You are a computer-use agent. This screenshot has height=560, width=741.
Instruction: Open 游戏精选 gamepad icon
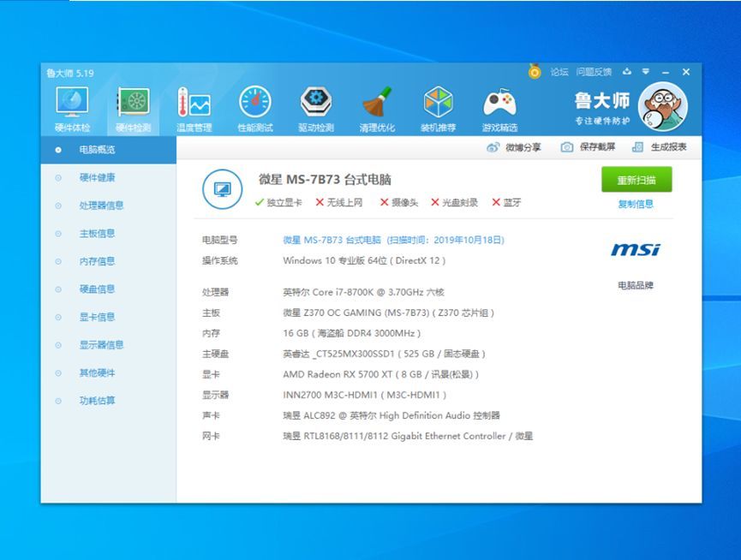[499, 109]
